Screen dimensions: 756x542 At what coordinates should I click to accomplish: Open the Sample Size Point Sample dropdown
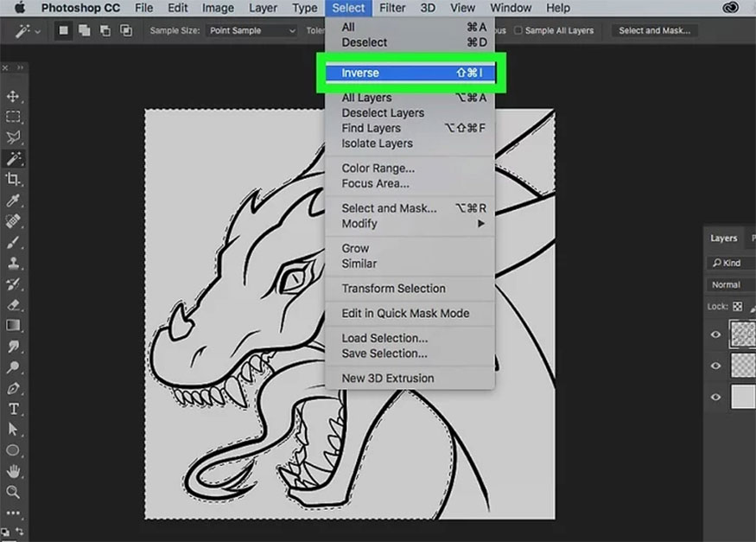click(251, 30)
